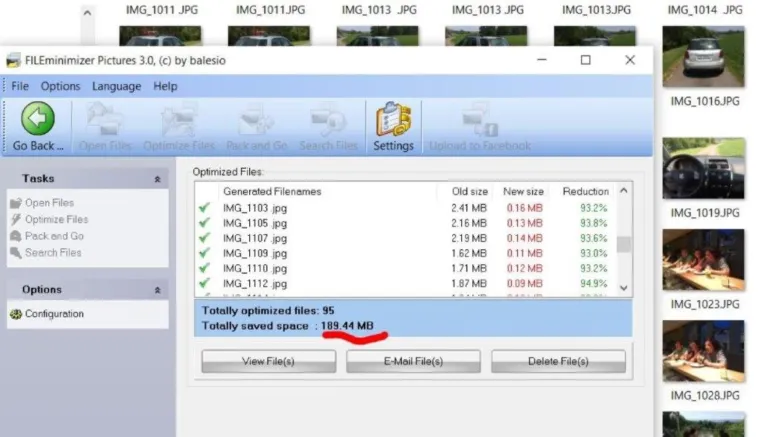
Task: Select the IMG_1109.jpg filename row
Action: pos(255,253)
